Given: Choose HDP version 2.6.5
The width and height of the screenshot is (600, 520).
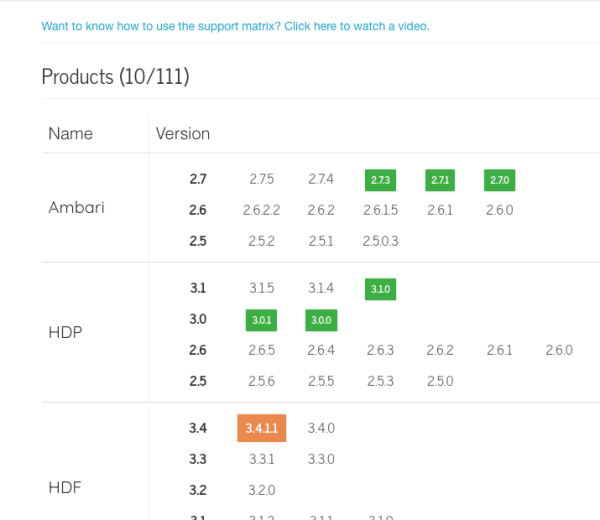Looking at the screenshot, I should (261, 350).
